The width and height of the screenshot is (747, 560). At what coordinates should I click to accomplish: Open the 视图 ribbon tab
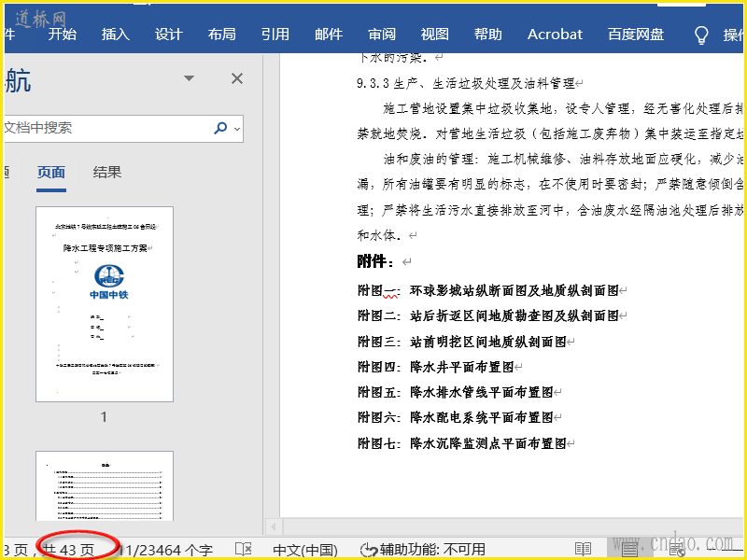click(434, 35)
